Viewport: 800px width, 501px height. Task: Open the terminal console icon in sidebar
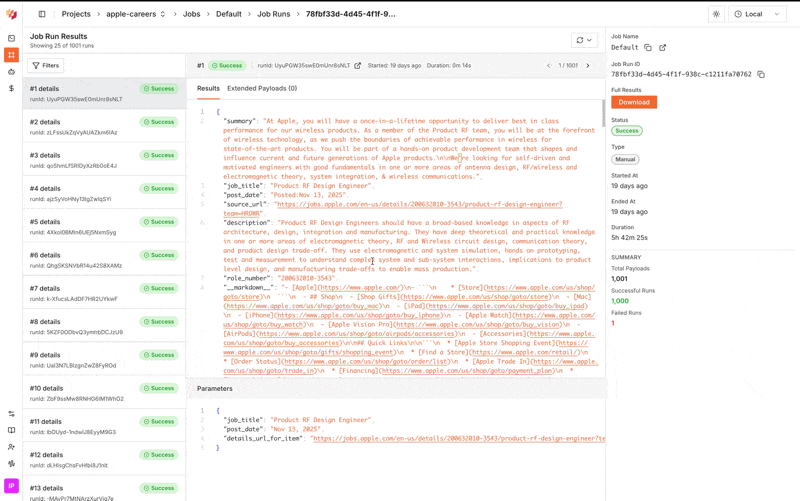click(11, 38)
